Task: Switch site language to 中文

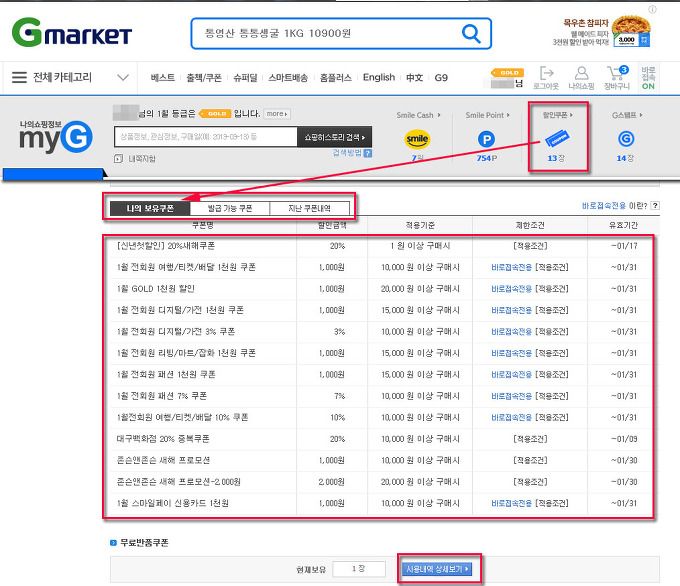Action: click(414, 78)
